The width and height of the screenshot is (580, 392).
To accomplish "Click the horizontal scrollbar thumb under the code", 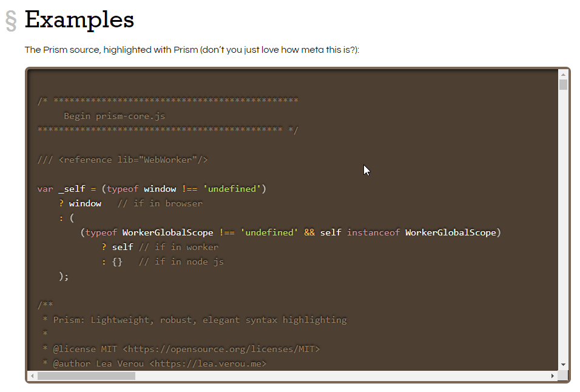I will coord(86,376).
